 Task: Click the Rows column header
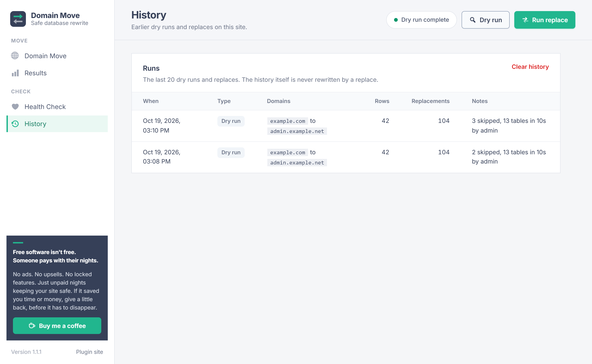tap(382, 101)
